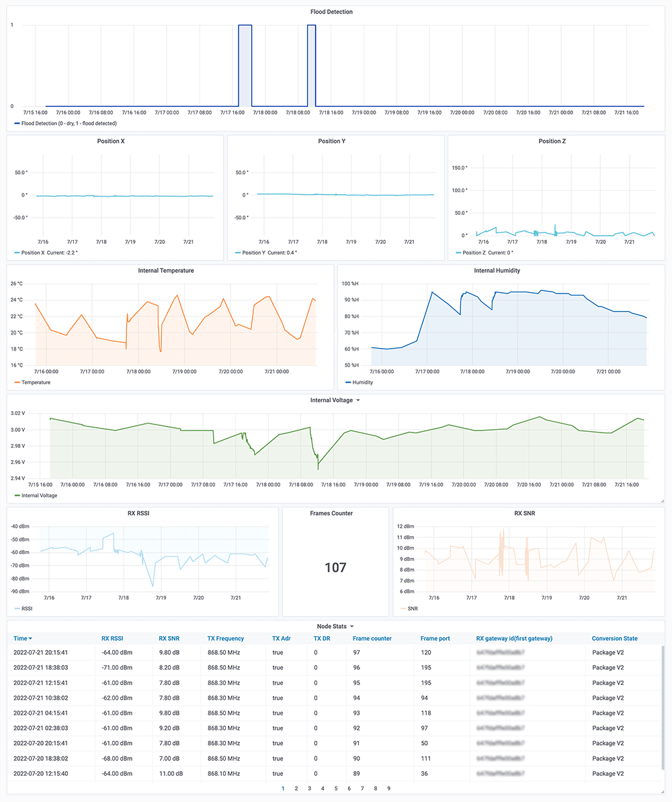Viewport: 672px width, 802px height.
Task: Open the Position Z panel title menu
Action: (552, 141)
